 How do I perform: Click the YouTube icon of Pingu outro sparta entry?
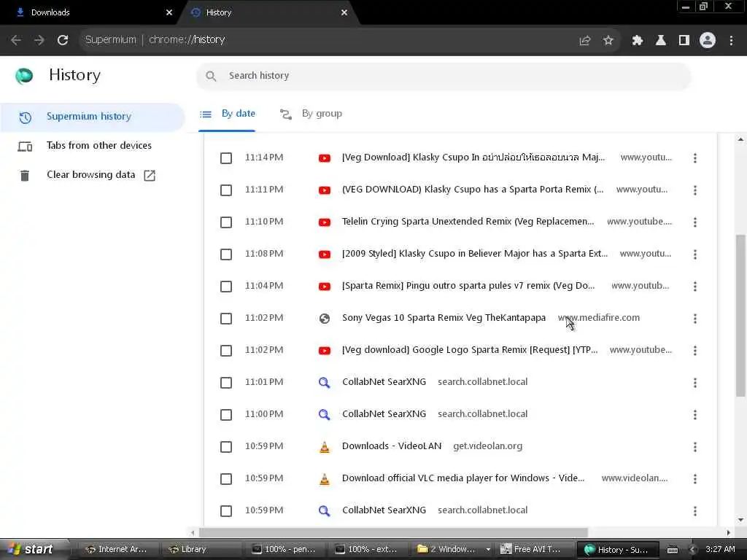click(x=325, y=286)
